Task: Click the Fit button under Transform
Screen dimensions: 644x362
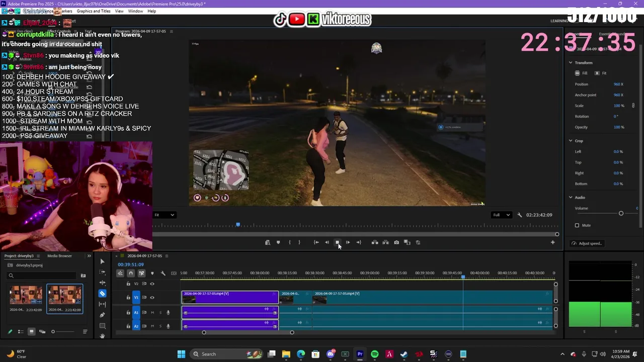Action: [601, 73]
